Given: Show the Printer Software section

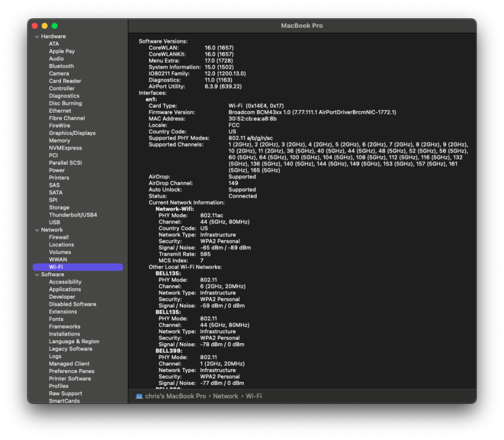Looking at the screenshot, I should pos(70,378).
